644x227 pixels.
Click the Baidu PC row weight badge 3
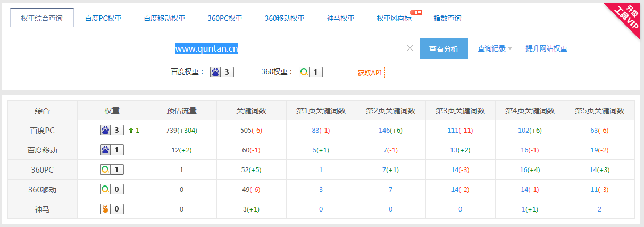pyautogui.click(x=112, y=130)
